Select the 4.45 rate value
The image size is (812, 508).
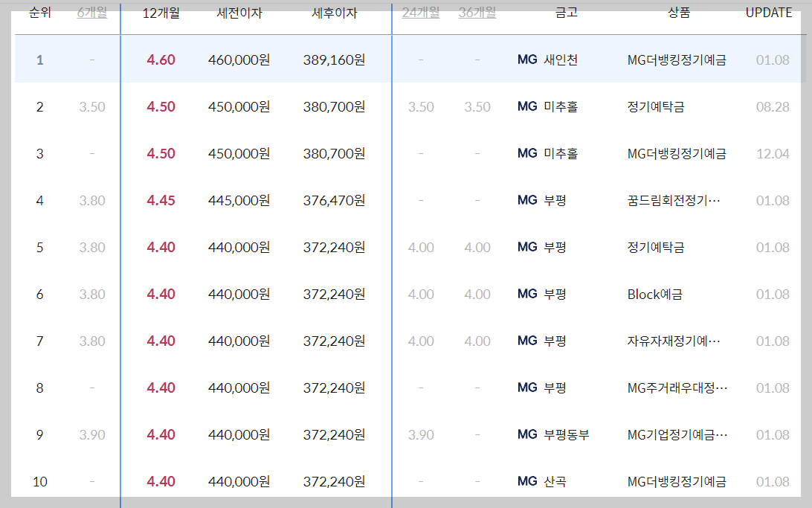(x=161, y=200)
